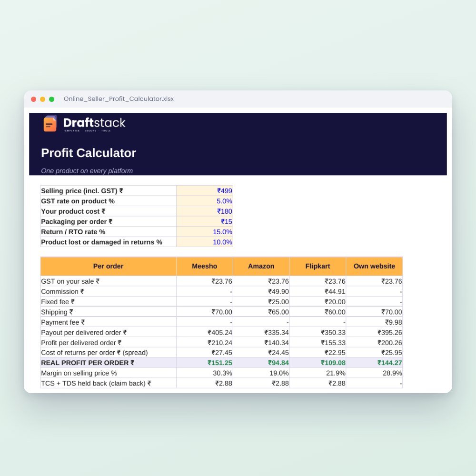Click the green maximize window dot
476x476 pixels.
coord(51,99)
